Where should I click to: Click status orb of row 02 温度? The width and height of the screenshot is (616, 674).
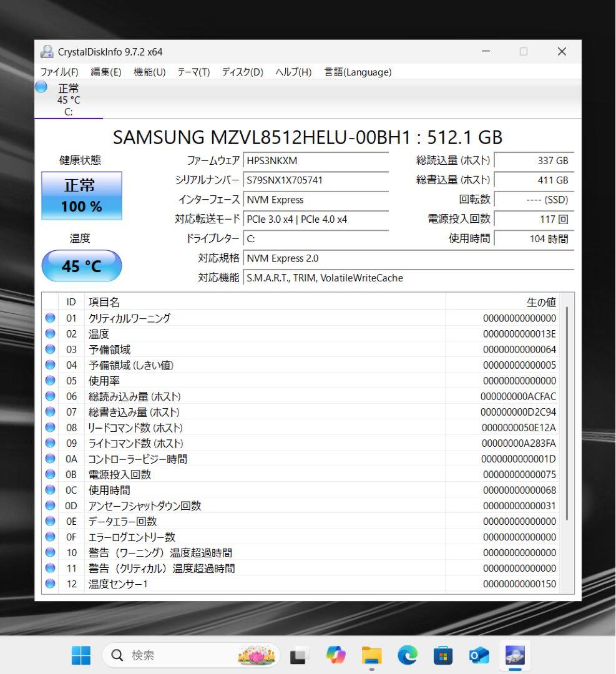[x=51, y=333]
